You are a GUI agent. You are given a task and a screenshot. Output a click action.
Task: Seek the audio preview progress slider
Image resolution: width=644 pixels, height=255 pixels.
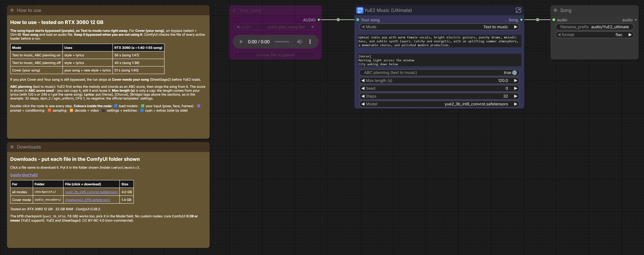point(282,42)
